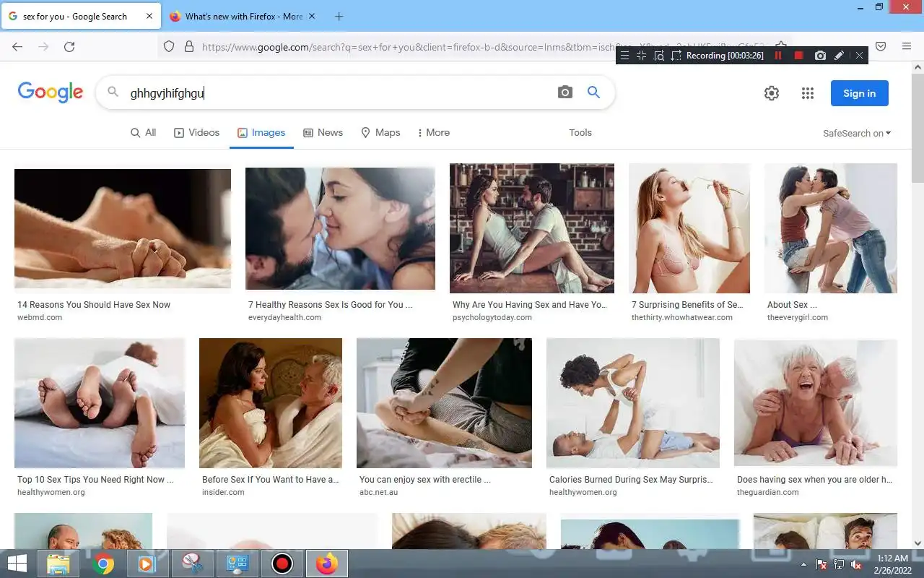Open the "Calories Burned During Sex" result link
This screenshot has width=924, height=578.
click(x=631, y=480)
